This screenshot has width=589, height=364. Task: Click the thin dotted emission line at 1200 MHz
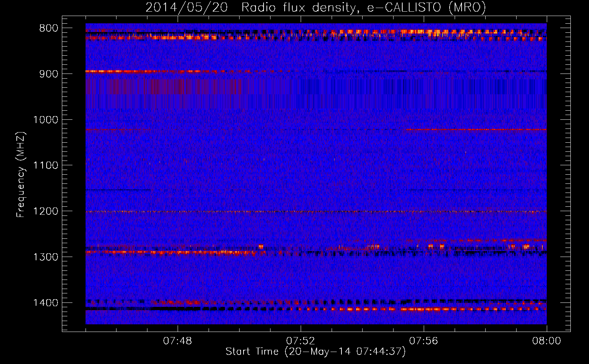click(316, 211)
